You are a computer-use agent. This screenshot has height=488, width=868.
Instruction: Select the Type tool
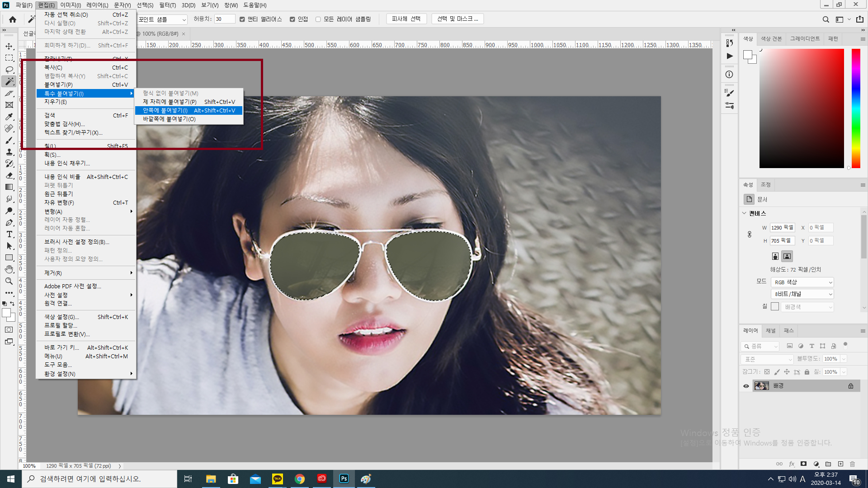coord(9,234)
